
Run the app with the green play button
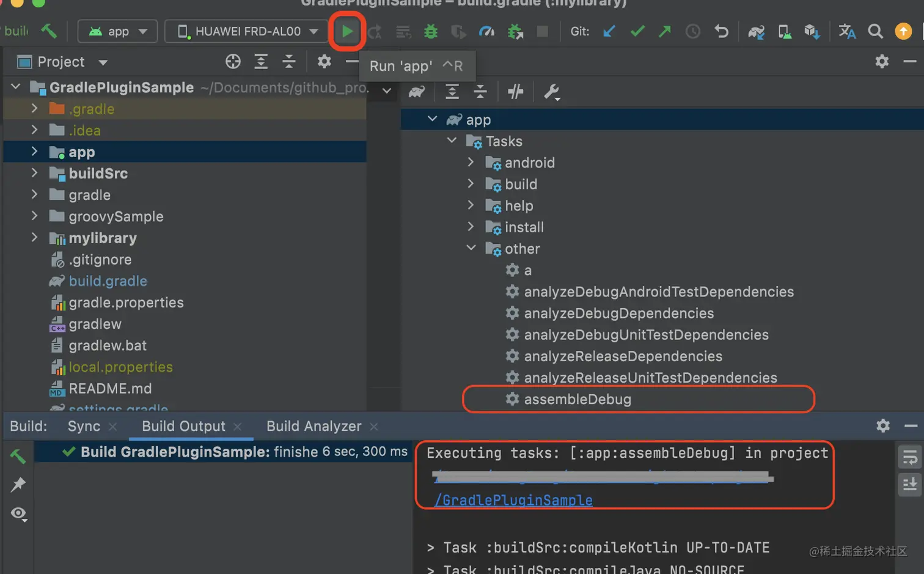point(347,31)
